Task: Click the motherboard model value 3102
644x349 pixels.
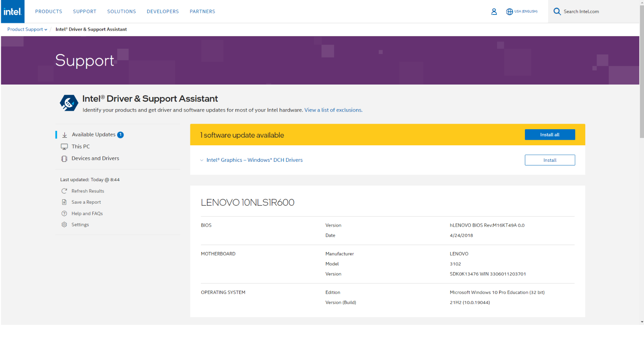Action: 455,264
